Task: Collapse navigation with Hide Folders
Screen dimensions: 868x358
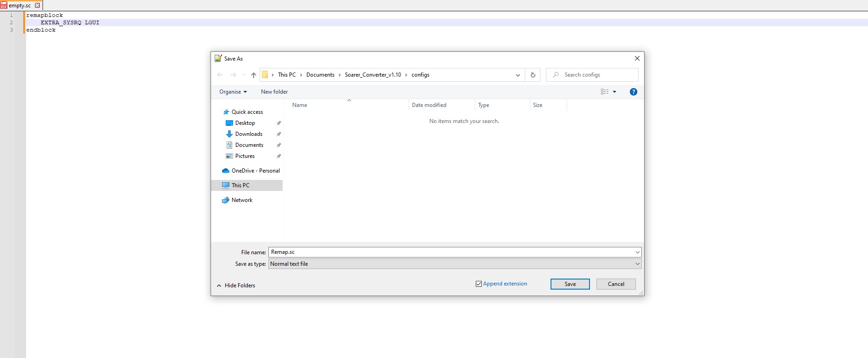Action: click(x=236, y=285)
